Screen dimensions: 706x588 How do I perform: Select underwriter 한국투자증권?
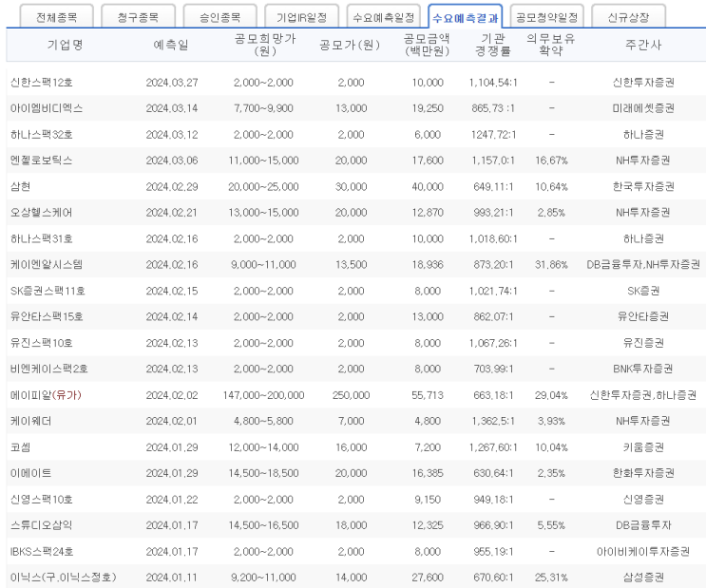point(643,186)
